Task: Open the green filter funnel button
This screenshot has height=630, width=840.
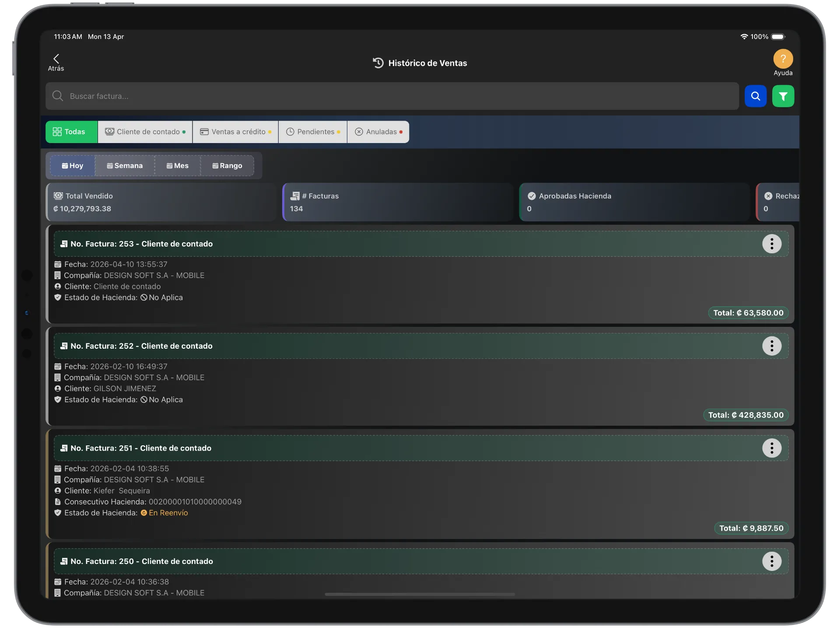Action: (x=783, y=96)
